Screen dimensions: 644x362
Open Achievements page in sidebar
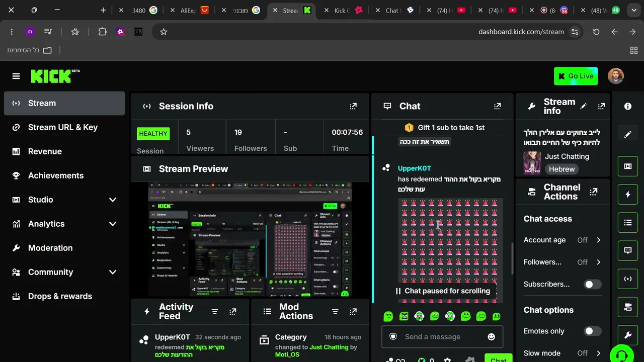click(x=64, y=175)
